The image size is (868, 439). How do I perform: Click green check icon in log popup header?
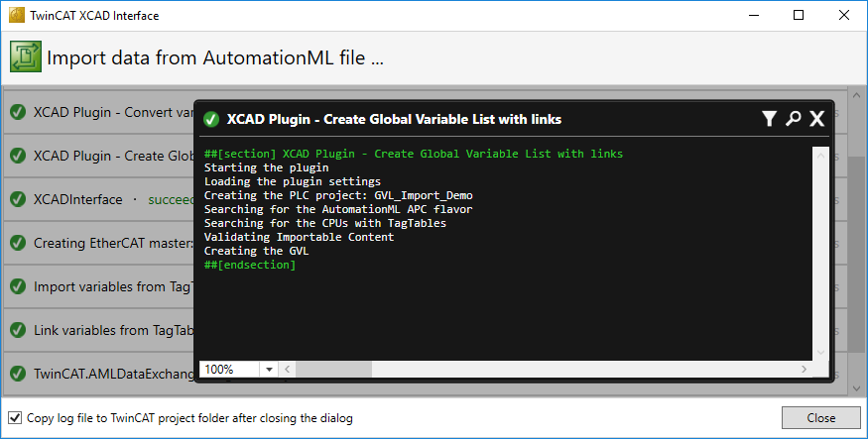(x=211, y=119)
